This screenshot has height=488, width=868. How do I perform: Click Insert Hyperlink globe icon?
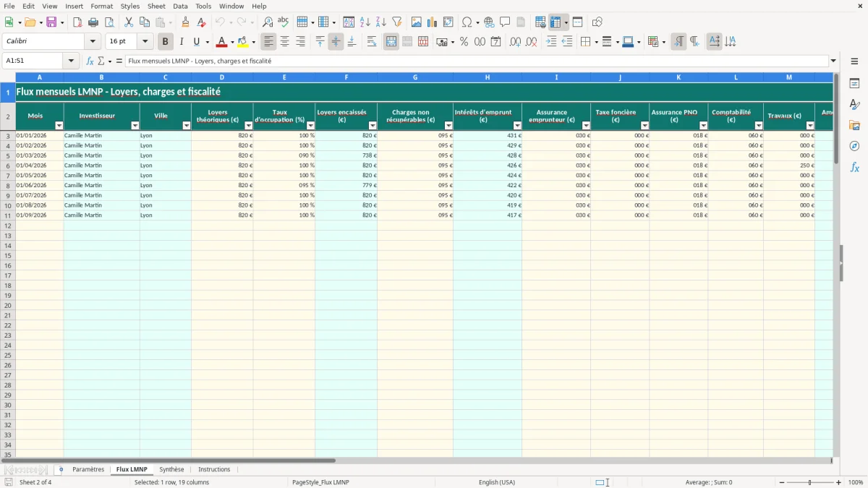pyautogui.click(x=489, y=22)
